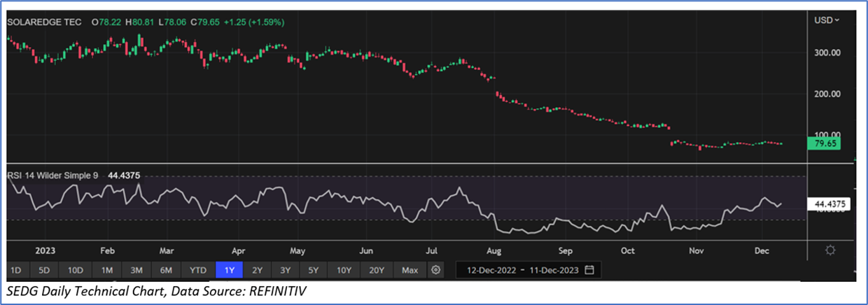
Task: Set the chart period to 1M
Action: pyautogui.click(x=106, y=269)
